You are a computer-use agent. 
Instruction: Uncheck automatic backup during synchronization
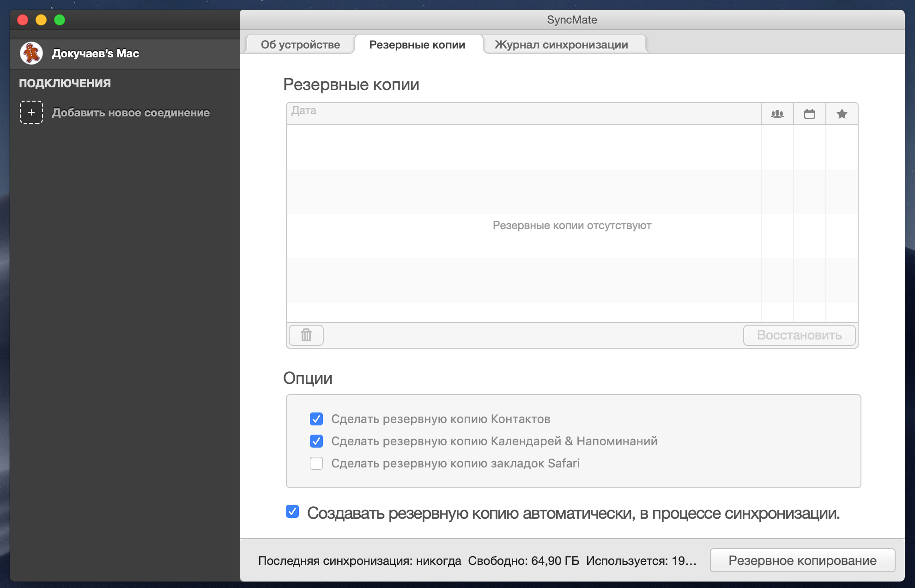[x=292, y=512]
